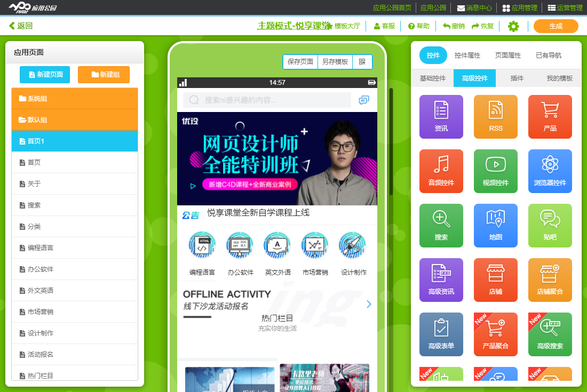Viewport: 587px width, 392px height.
Task: Add the RSS widget
Action: (495, 116)
